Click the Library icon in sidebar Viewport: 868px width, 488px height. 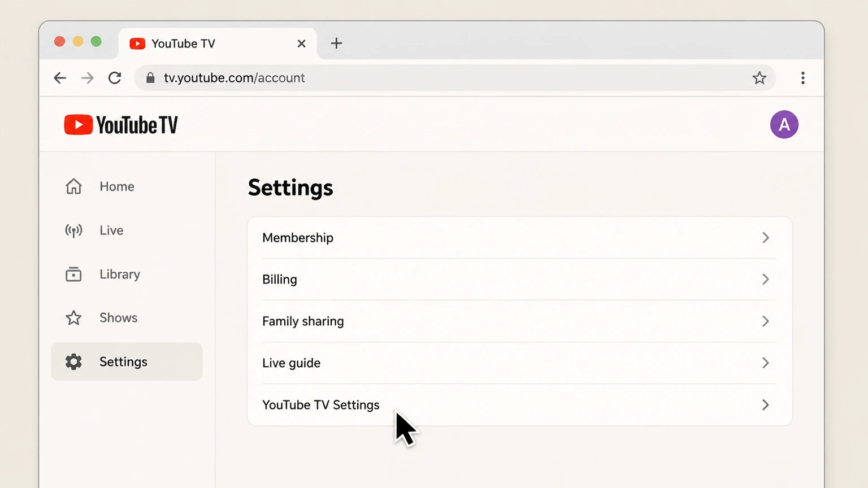[73, 274]
